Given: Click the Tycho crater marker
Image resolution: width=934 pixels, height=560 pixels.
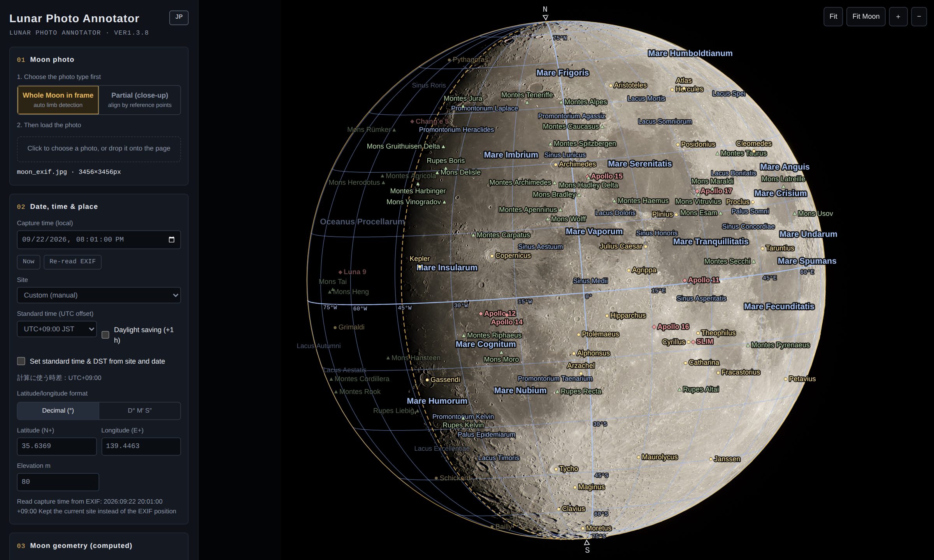Looking at the screenshot, I should click(556, 469).
